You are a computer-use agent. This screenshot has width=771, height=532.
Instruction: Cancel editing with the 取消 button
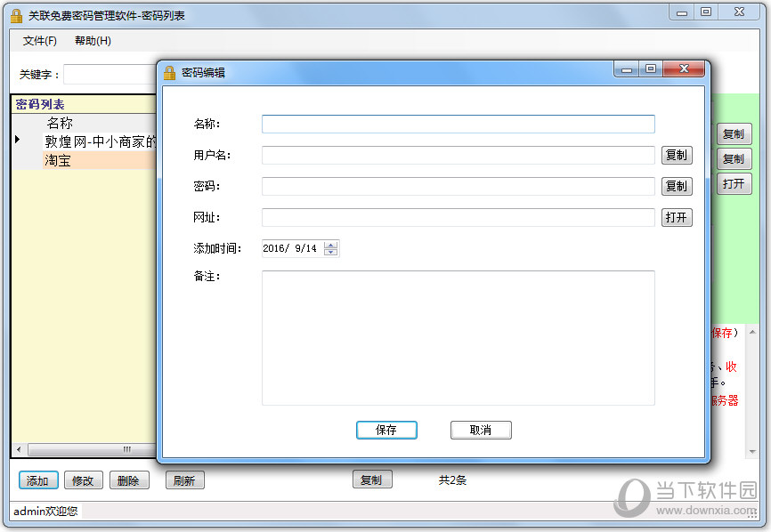click(481, 430)
